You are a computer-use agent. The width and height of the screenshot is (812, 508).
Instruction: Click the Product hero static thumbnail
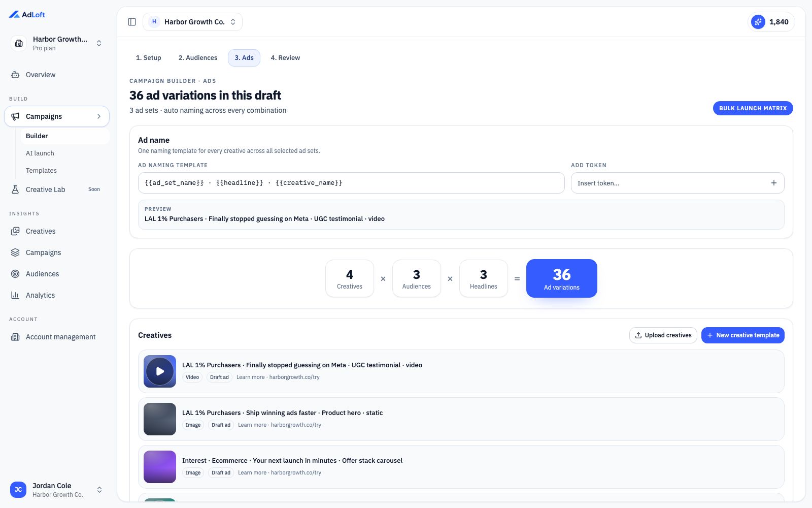pyautogui.click(x=160, y=419)
